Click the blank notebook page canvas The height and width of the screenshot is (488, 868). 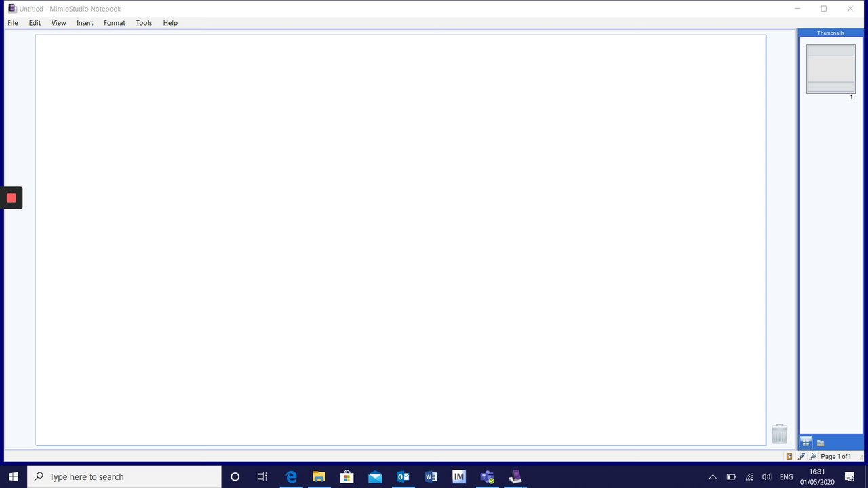coord(401,240)
